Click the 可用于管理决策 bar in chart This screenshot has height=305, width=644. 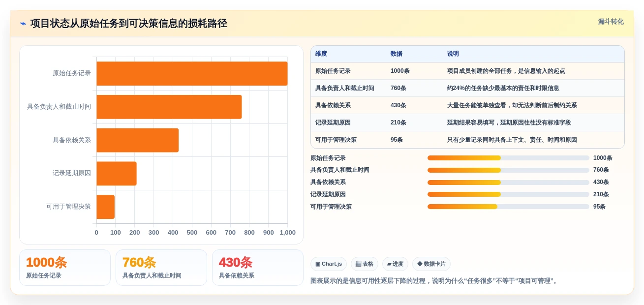106,207
